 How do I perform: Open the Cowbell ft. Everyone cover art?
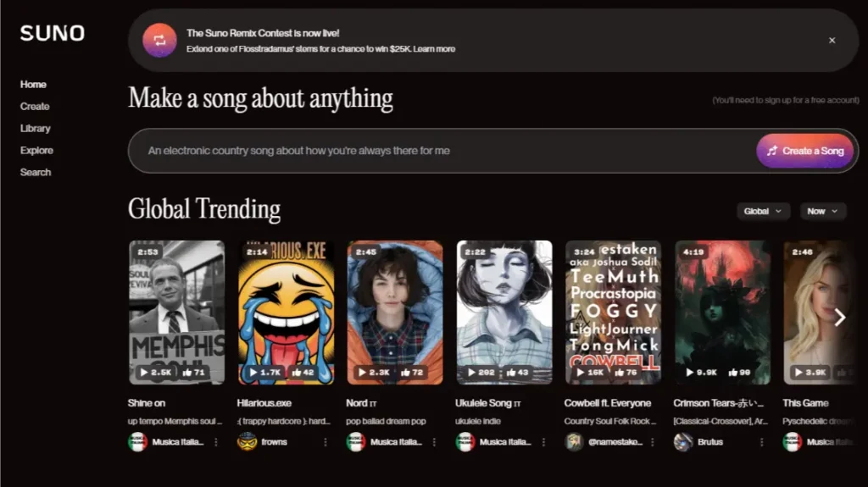(614, 313)
